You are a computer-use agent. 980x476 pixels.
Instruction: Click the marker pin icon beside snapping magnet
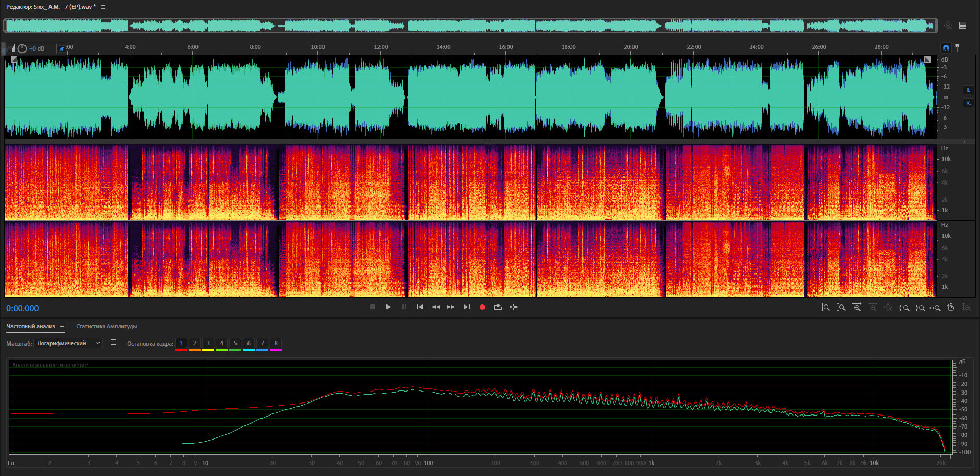tap(957, 48)
